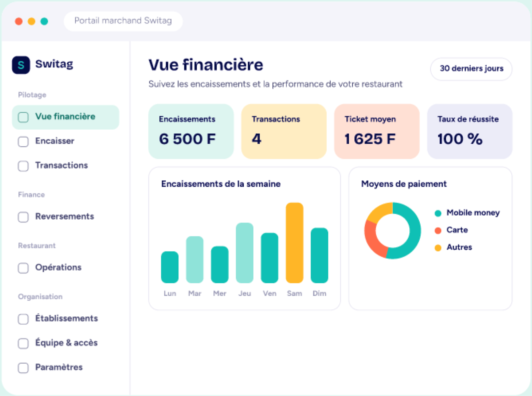Click the icon box beside Paramètres
The width and height of the screenshot is (532, 396).
click(23, 367)
